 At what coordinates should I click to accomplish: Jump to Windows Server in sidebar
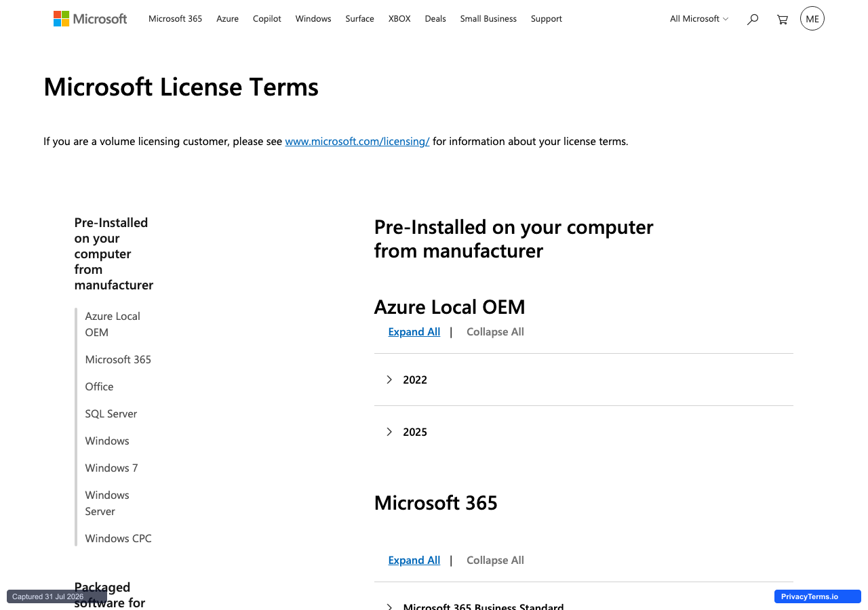click(x=107, y=504)
